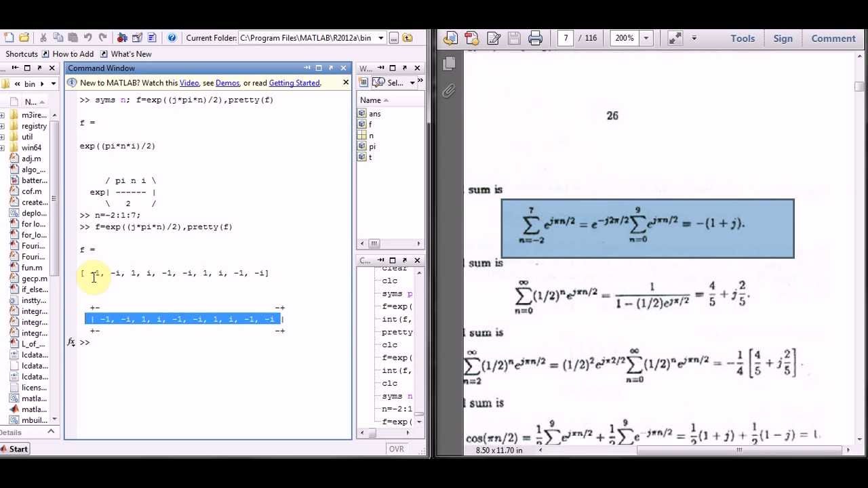Click the Save disk icon in Acrobat
This screenshot has width=868, height=488.
click(514, 39)
